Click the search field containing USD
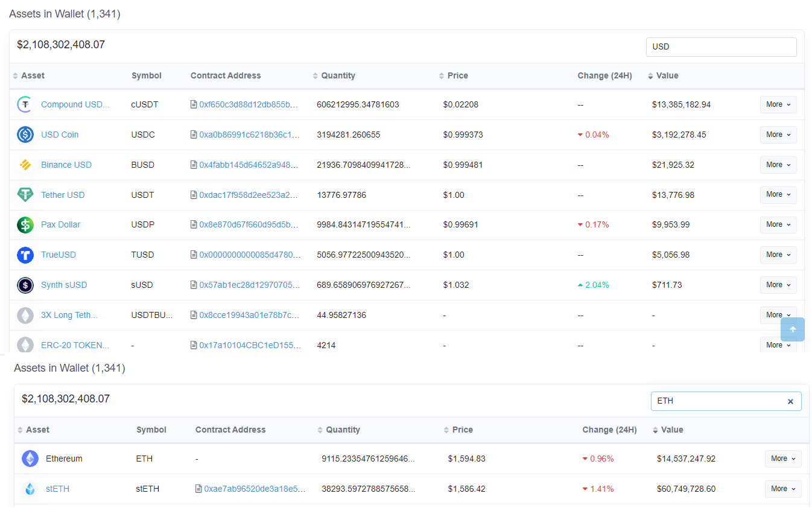 pos(721,47)
